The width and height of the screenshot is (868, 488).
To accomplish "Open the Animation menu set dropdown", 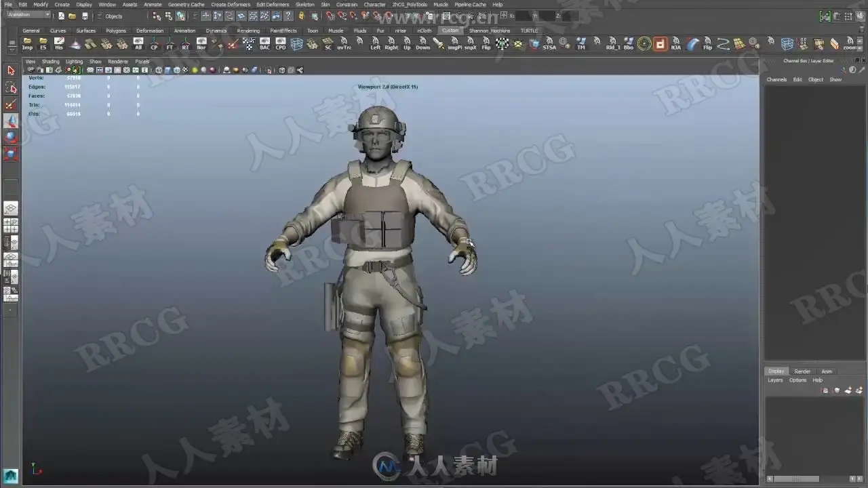I will 28,15.
